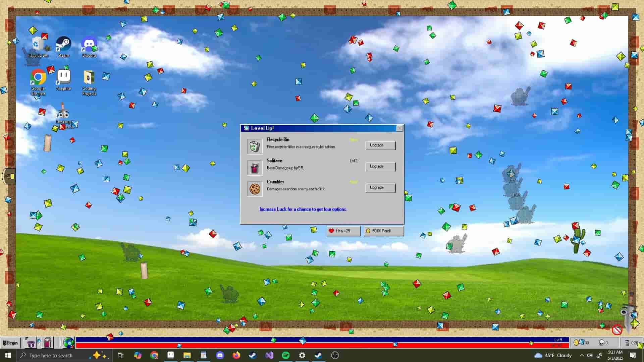This screenshot has width=644, height=362.
Task: Expand hidden system tray icons
Action: [x=582, y=355]
